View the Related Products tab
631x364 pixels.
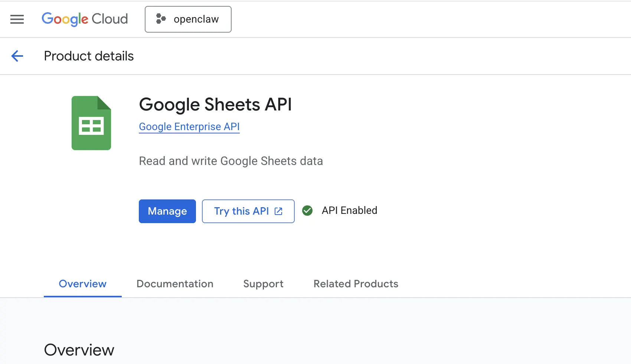pyautogui.click(x=356, y=284)
